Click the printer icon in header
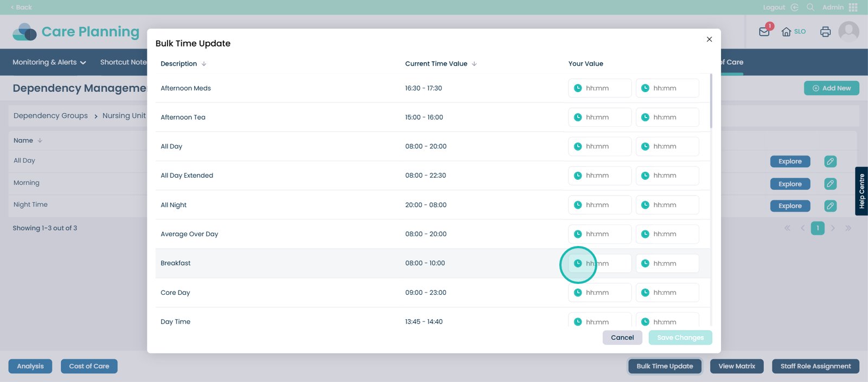868x382 pixels. click(825, 31)
